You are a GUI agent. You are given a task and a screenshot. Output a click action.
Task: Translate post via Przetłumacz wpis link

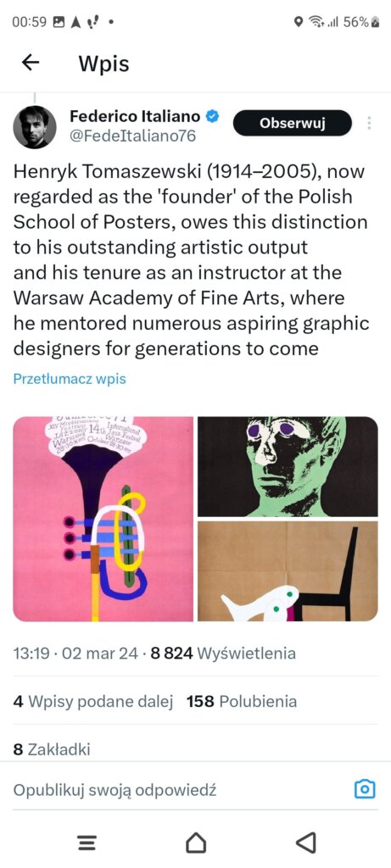pos(70,379)
